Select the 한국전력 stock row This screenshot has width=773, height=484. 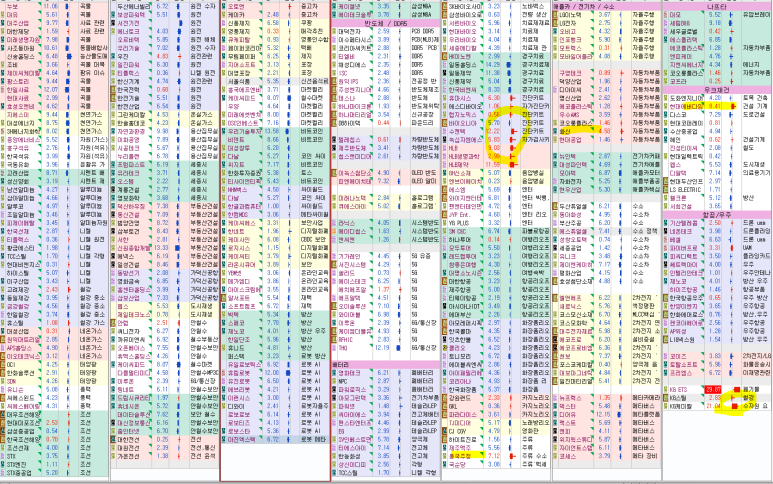click(165, 90)
